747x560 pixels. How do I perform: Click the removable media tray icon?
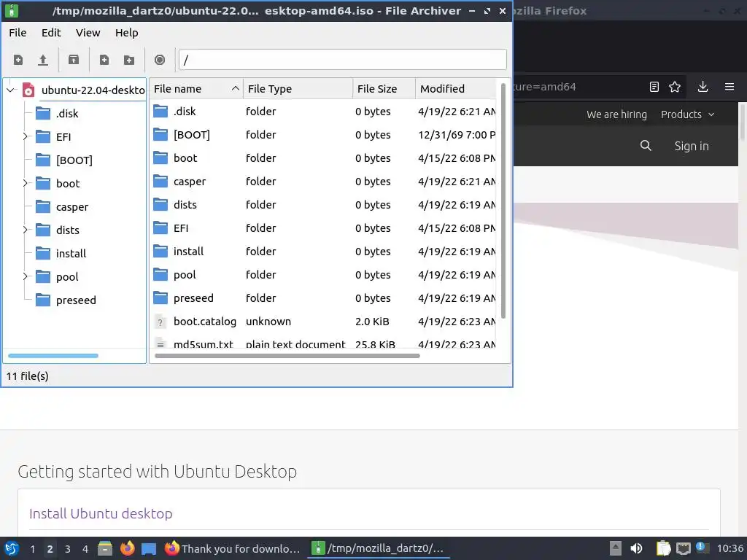(616, 548)
